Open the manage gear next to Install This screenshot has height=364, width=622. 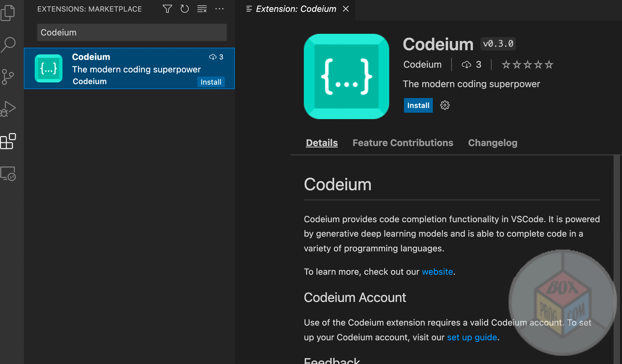(x=445, y=105)
